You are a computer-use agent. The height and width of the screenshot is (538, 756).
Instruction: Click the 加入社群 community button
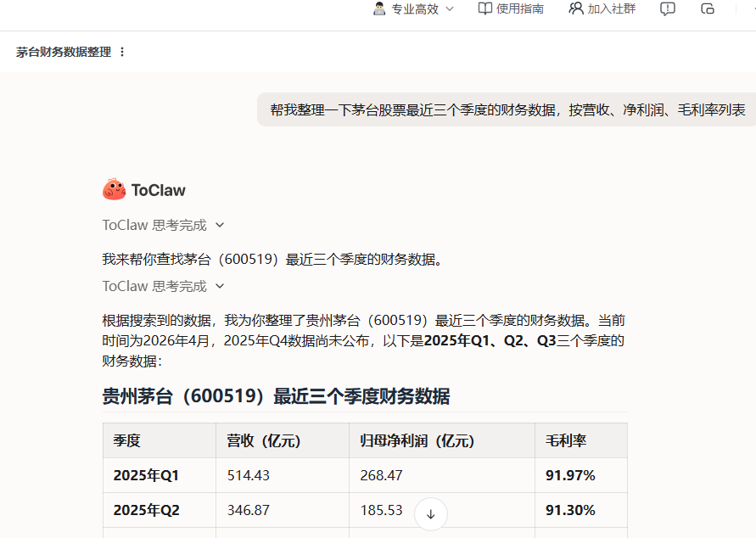(x=602, y=8)
